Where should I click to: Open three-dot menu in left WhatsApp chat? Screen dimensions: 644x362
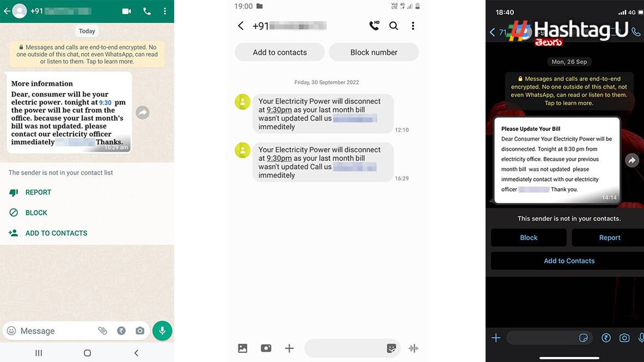coord(165,11)
